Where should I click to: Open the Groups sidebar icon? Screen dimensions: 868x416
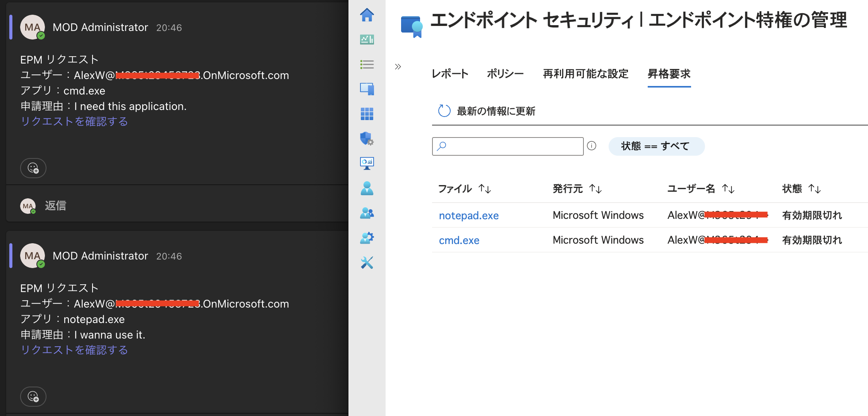pyautogui.click(x=367, y=213)
